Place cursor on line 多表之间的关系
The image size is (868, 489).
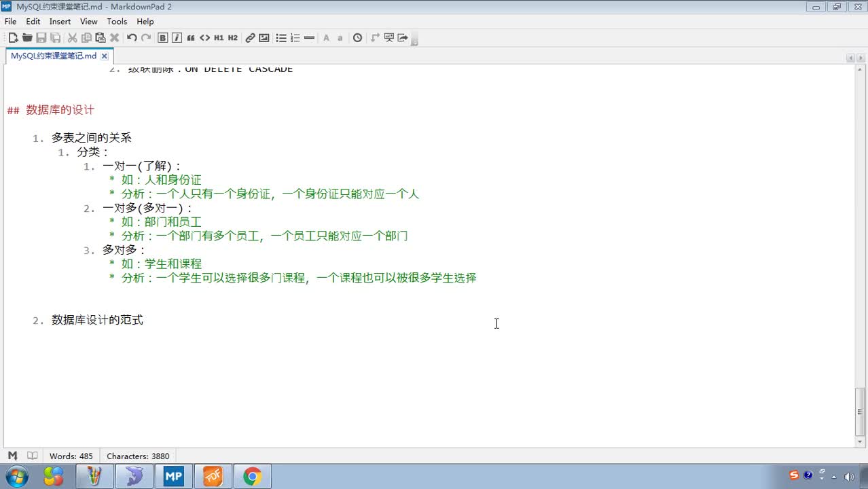(92, 138)
